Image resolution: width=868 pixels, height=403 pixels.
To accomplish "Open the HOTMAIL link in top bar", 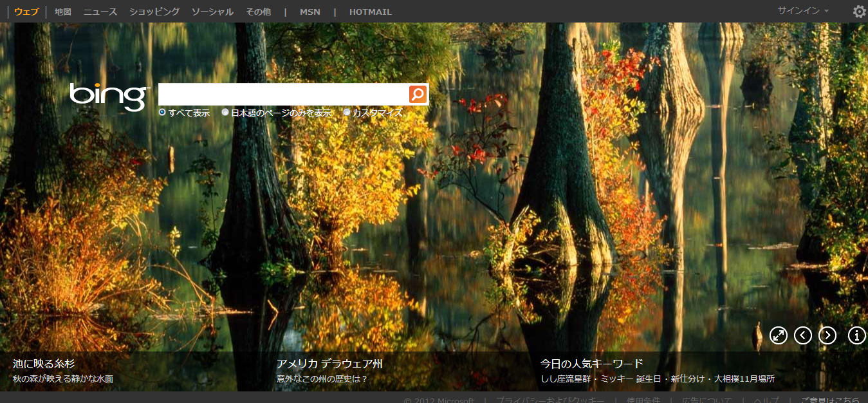I will point(370,12).
